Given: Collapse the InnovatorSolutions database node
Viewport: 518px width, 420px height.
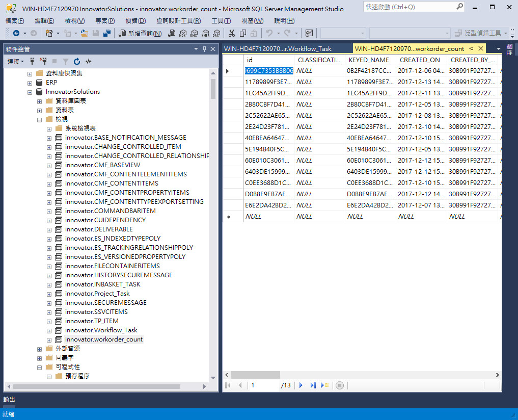Looking at the screenshot, I should 30,92.
